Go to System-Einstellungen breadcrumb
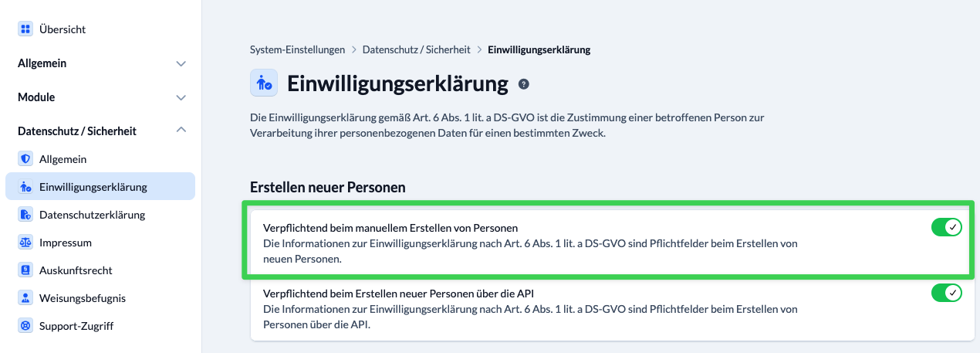Viewport: 980px width, 353px height. (298, 49)
